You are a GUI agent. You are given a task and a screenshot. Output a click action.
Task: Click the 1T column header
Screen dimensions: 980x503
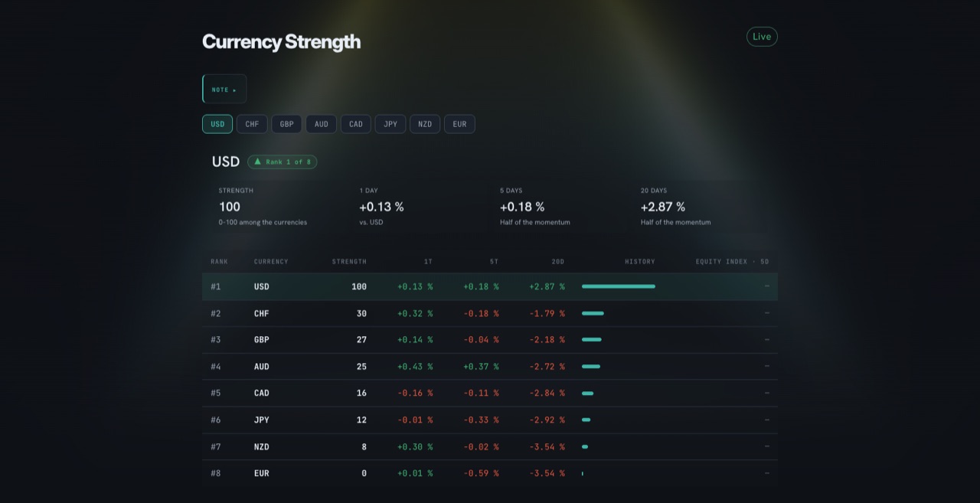(x=429, y=262)
